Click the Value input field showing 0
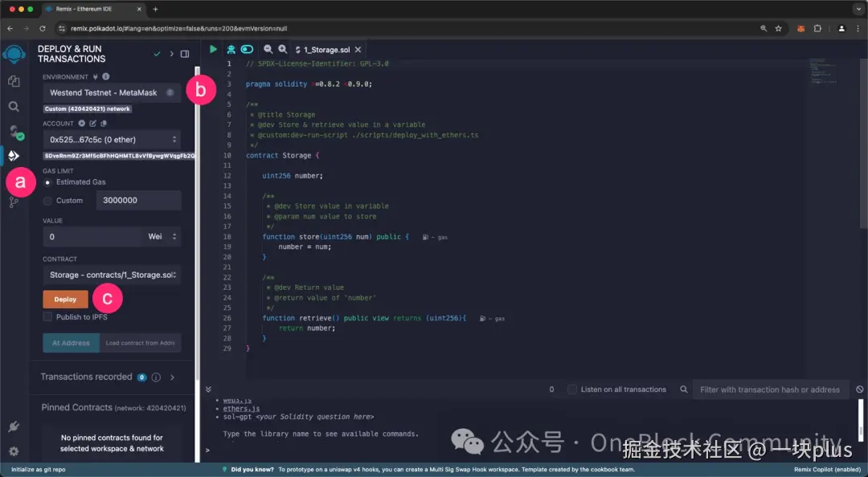The width and height of the screenshot is (868, 477). point(93,237)
